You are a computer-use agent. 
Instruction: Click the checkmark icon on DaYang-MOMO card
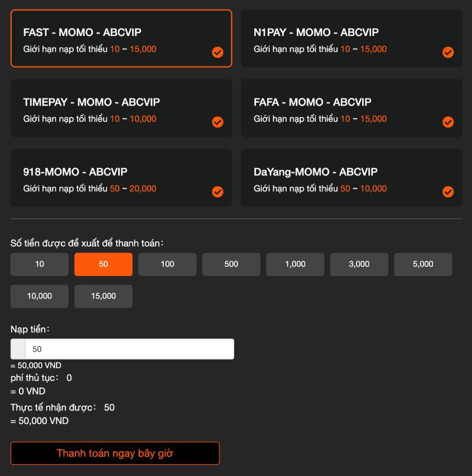click(448, 192)
